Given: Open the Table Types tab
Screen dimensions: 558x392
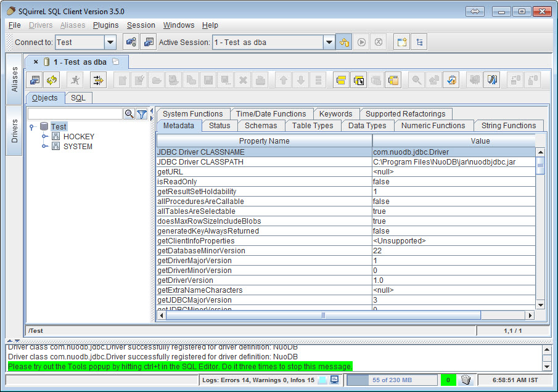Looking at the screenshot, I should tap(313, 126).
